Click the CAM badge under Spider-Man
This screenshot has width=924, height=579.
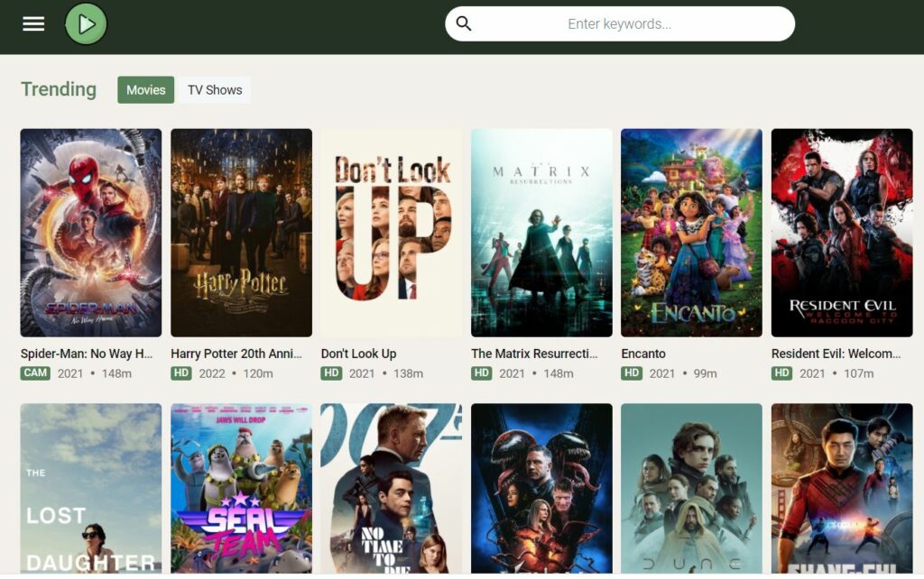(x=35, y=372)
